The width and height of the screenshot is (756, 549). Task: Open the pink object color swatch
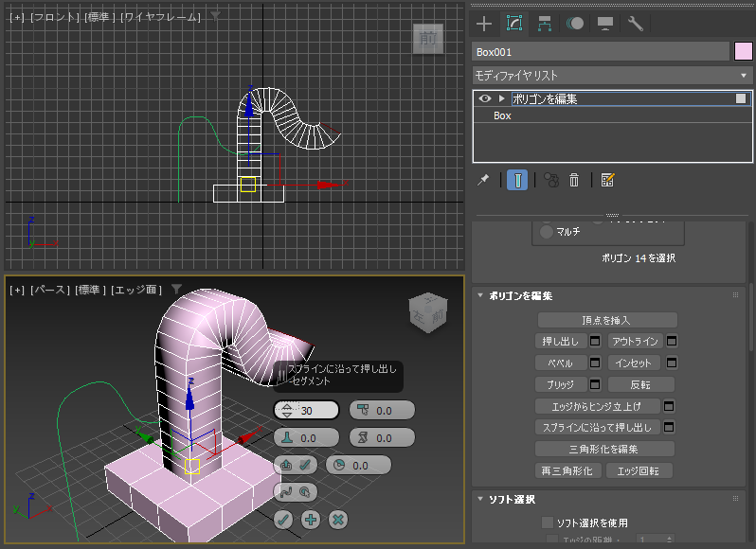pos(743,51)
